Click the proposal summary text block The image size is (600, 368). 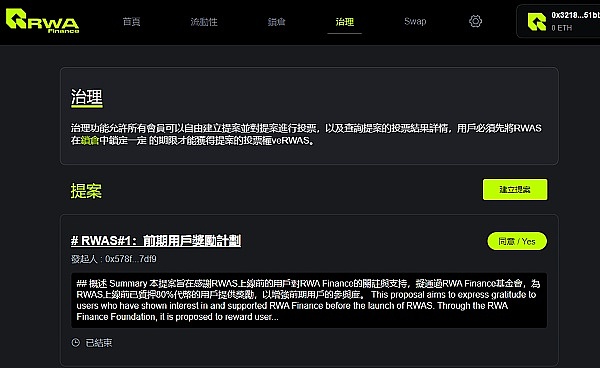pos(309,300)
